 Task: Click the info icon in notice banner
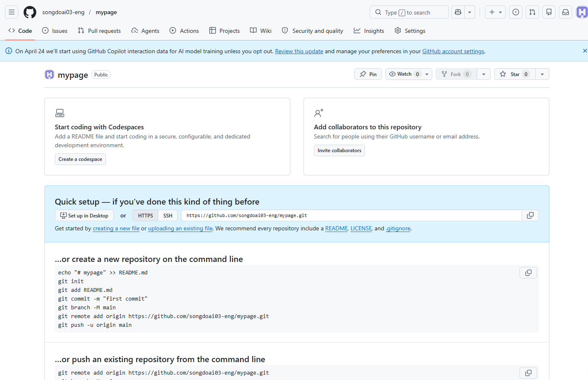pos(8,51)
